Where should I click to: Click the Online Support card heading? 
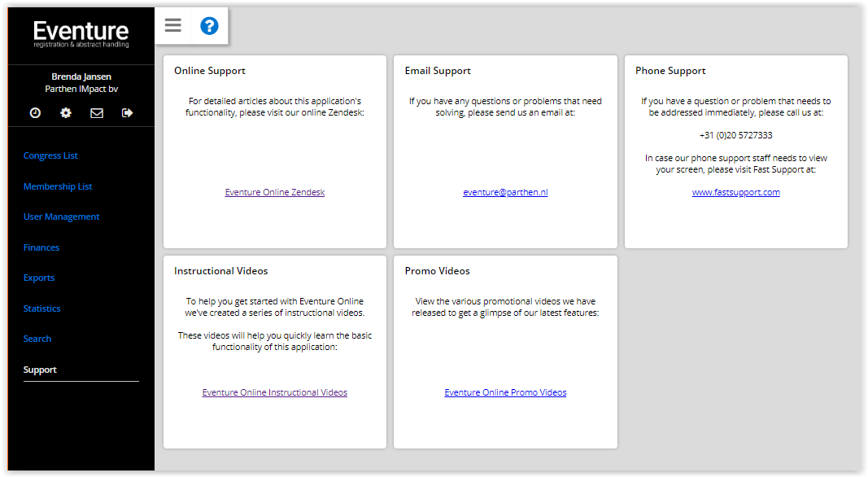click(210, 71)
